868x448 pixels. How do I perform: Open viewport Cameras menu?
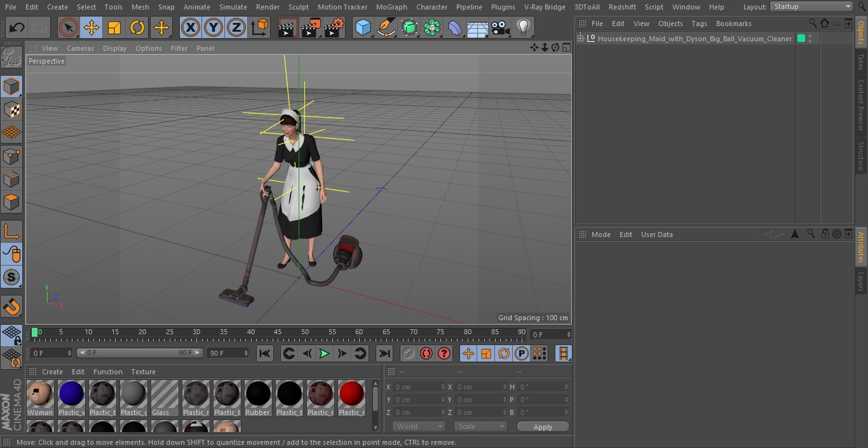80,48
